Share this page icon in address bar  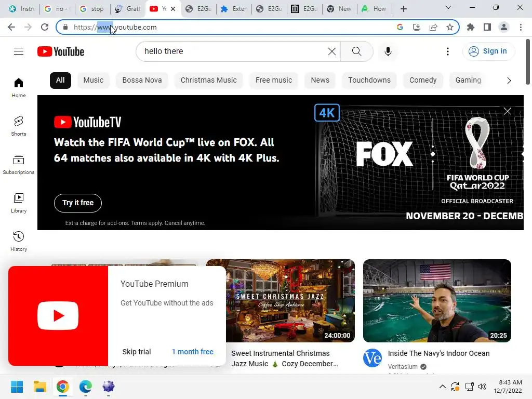(x=433, y=27)
